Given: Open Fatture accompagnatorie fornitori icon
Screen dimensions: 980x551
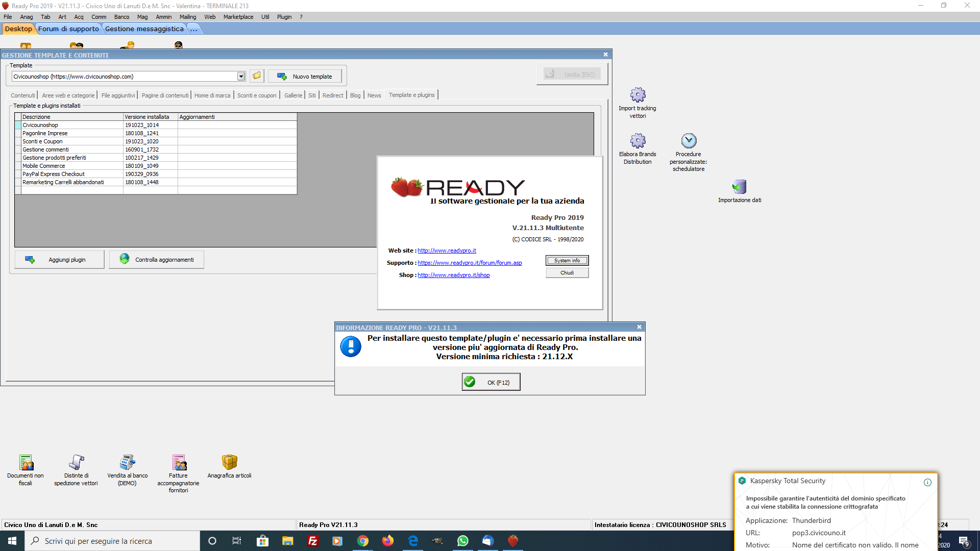Looking at the screenshot, I should pos(179,473).
